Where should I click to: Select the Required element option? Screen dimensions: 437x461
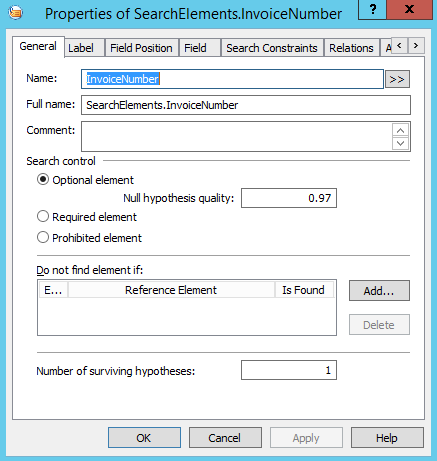tap(43, 217)
